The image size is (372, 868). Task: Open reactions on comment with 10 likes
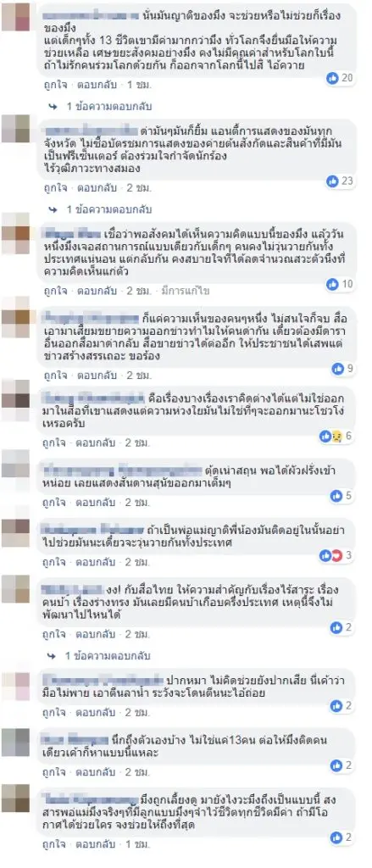[339, 285]
